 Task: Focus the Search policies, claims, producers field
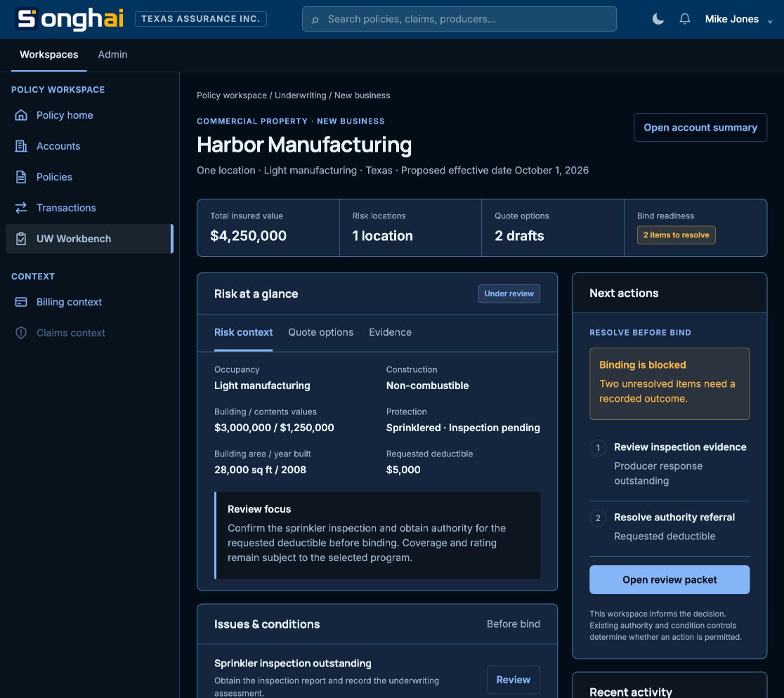(x=459, y=19)
